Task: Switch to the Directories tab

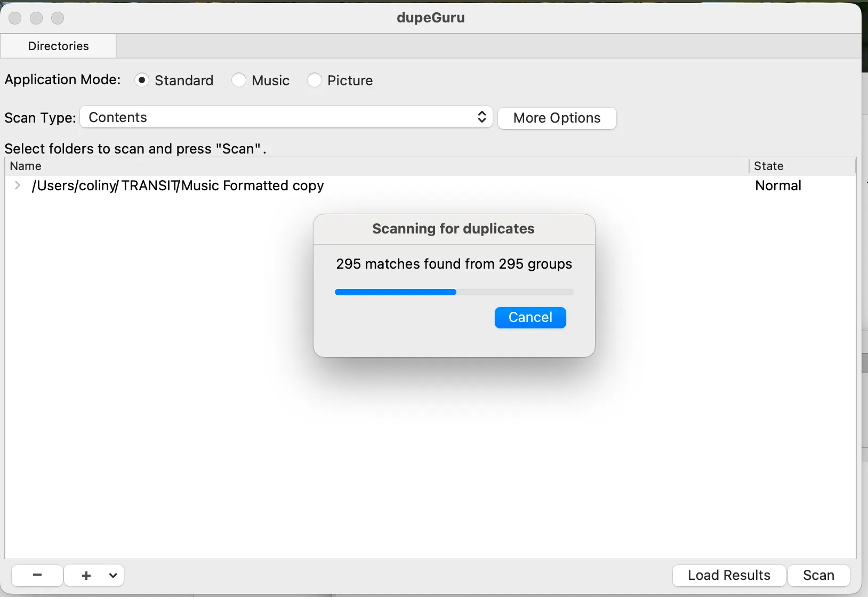Action: 59,46
